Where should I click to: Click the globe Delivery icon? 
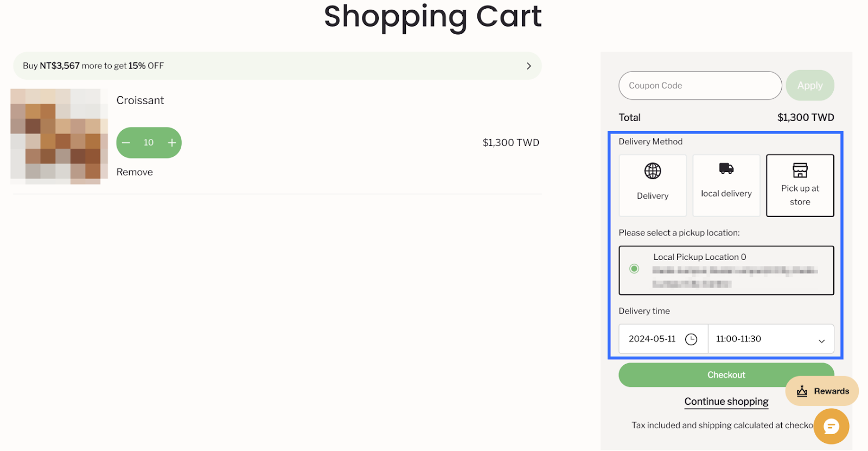tap(653, 171)
